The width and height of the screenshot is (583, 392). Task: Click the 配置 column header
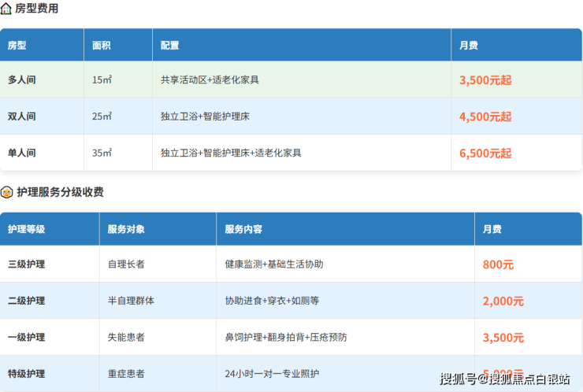click(x=169, y=46)
